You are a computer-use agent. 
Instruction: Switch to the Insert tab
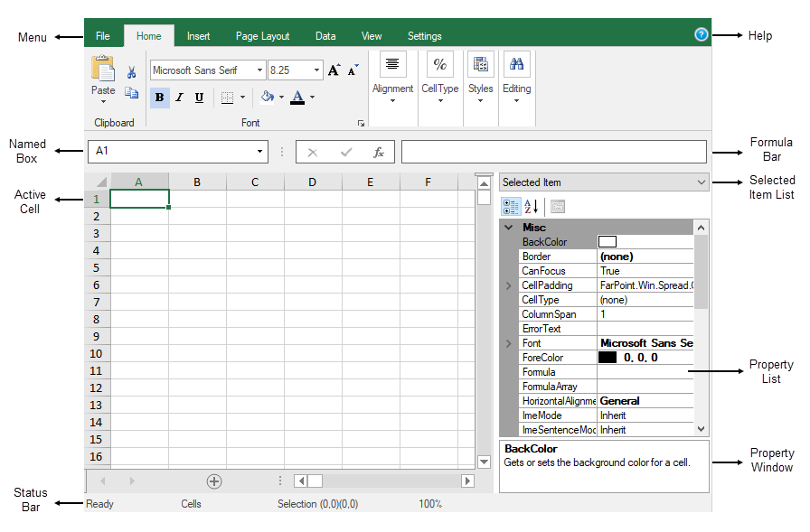[198, 36]
